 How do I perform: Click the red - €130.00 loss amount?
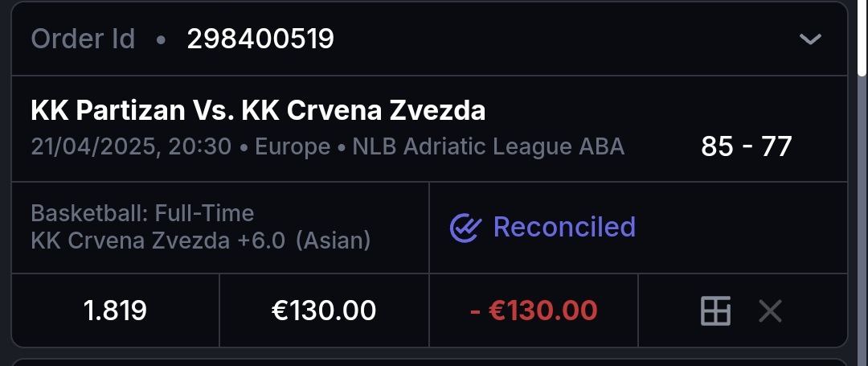(533, 310)
